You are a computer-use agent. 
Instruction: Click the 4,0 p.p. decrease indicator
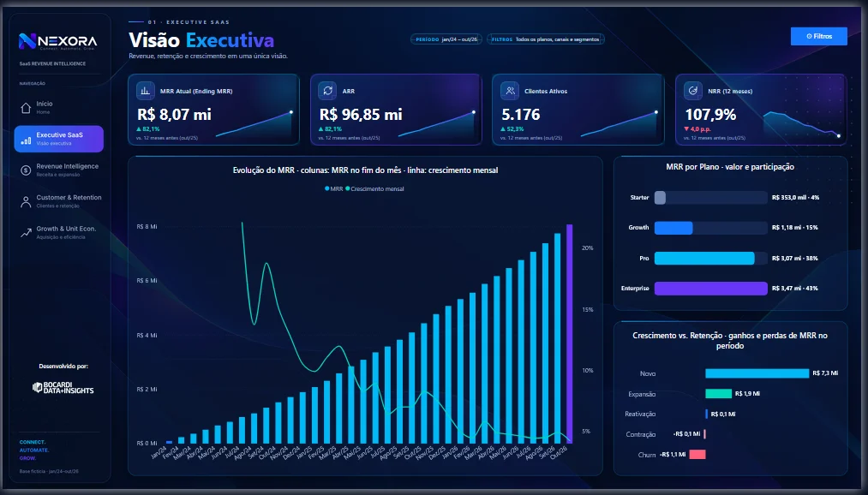click(x=697, y=128)
